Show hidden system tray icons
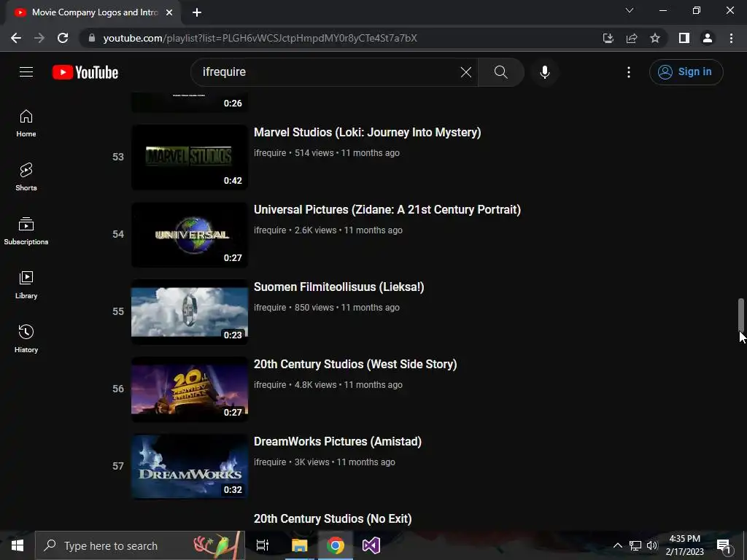This screenshot has height=560, width=747. coord(617,545)
